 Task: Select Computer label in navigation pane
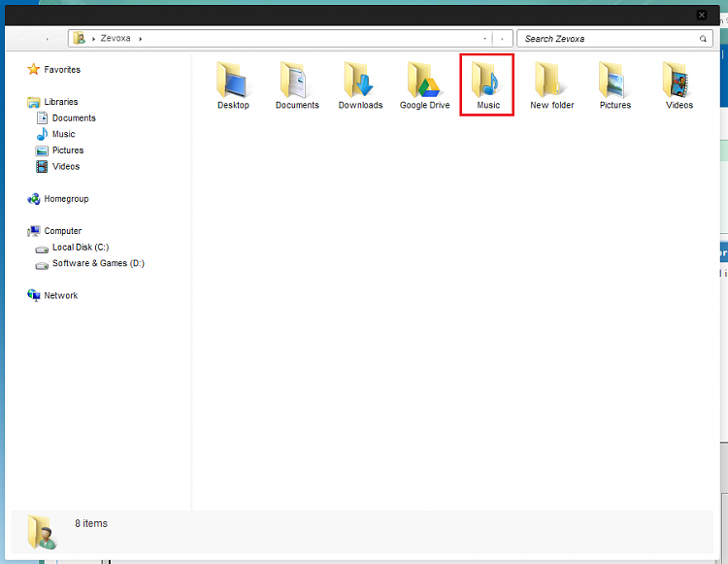pos(63,231)
